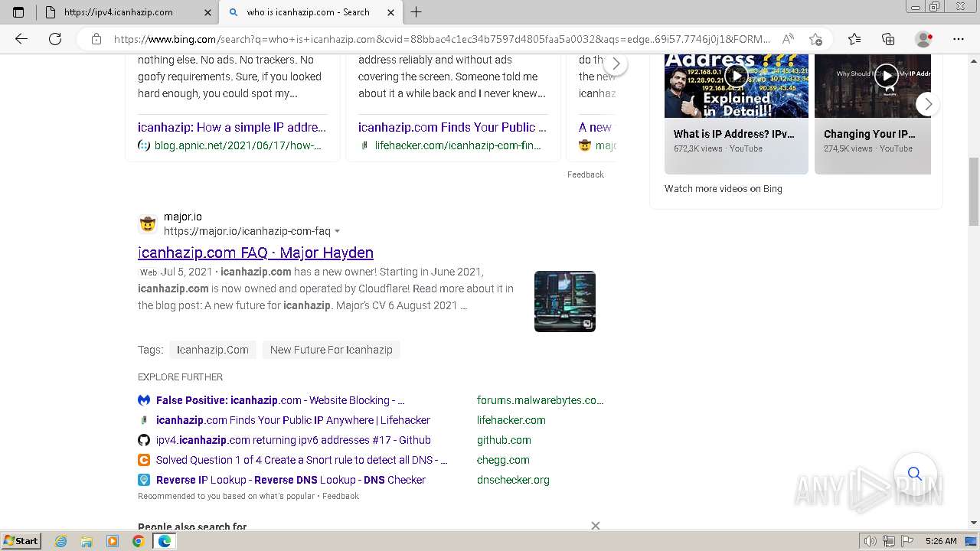Click the 5:26 AM taskbar clock
This screenshot has width=980, height=551.
point(940,541)
